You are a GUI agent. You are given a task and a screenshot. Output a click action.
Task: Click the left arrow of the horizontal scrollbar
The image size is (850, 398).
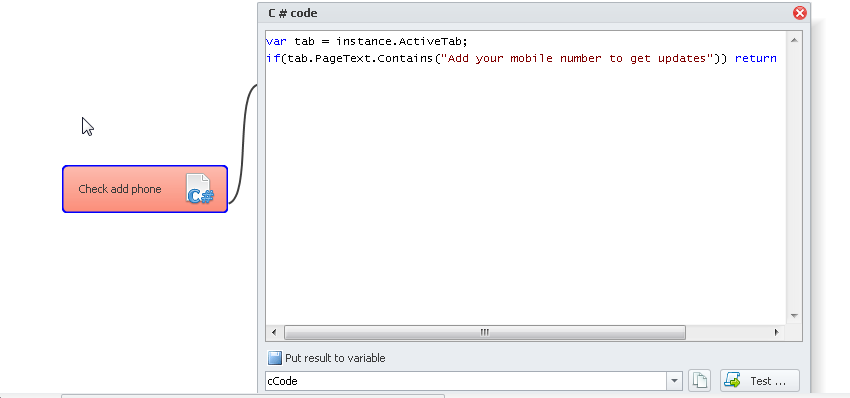tap(274, 332)
